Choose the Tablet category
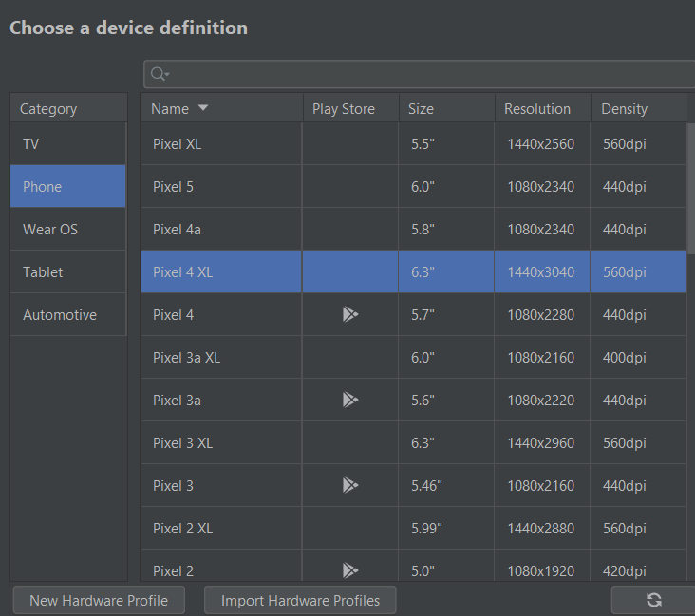The height and width of the screenshot is (616, 695). pos(68,271)
